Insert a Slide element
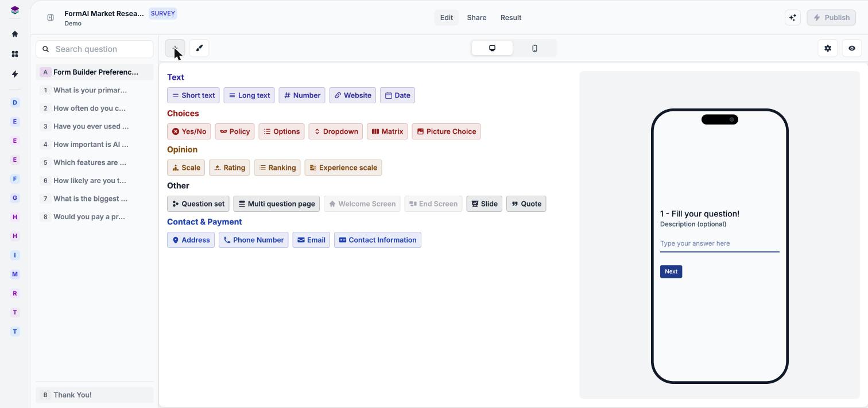This screenshot has height=408, width=868. (x=485, y=204)
